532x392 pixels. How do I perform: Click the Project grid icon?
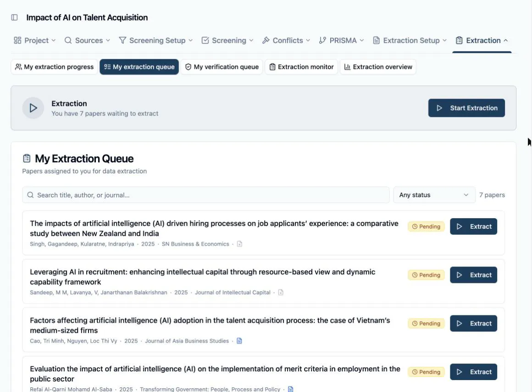(x=17, y=40)
